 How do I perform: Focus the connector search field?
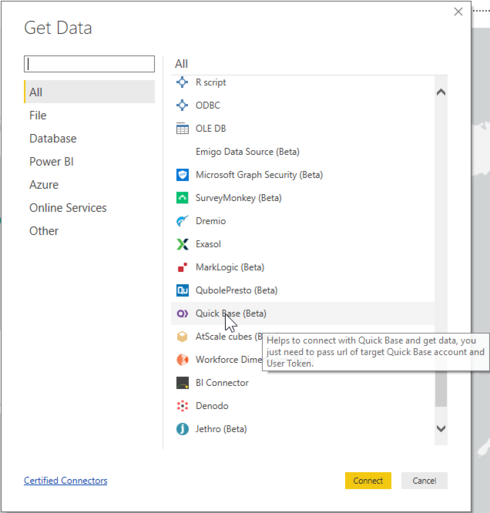tap(89, 64)
